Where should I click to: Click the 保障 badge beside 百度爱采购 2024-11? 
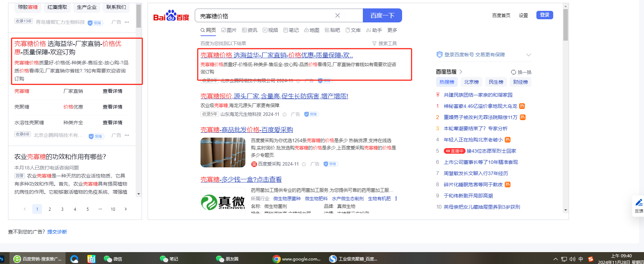click(x=330, y=164)
